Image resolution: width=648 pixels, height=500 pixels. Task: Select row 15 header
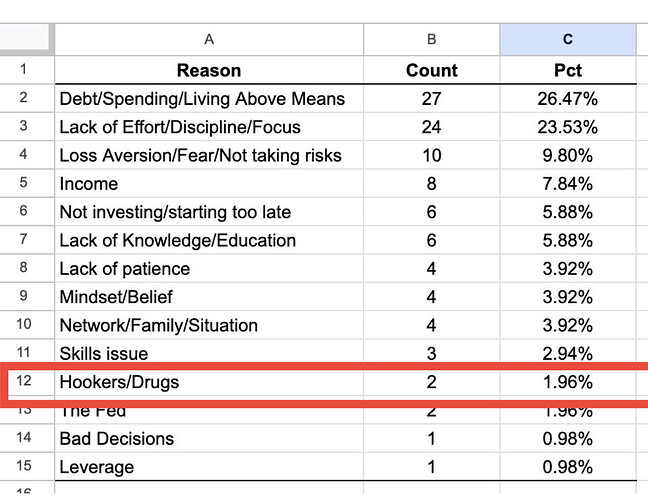[x=25, y=466]
